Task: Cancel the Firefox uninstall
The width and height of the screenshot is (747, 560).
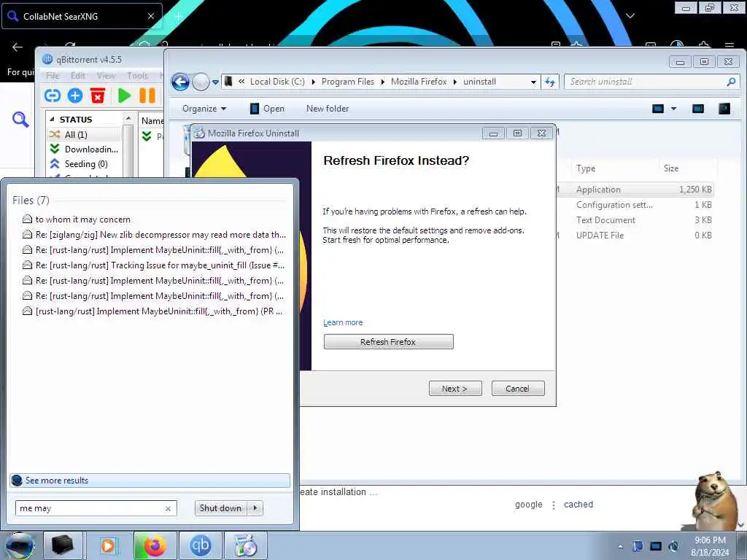Action: tap(518, 389)
